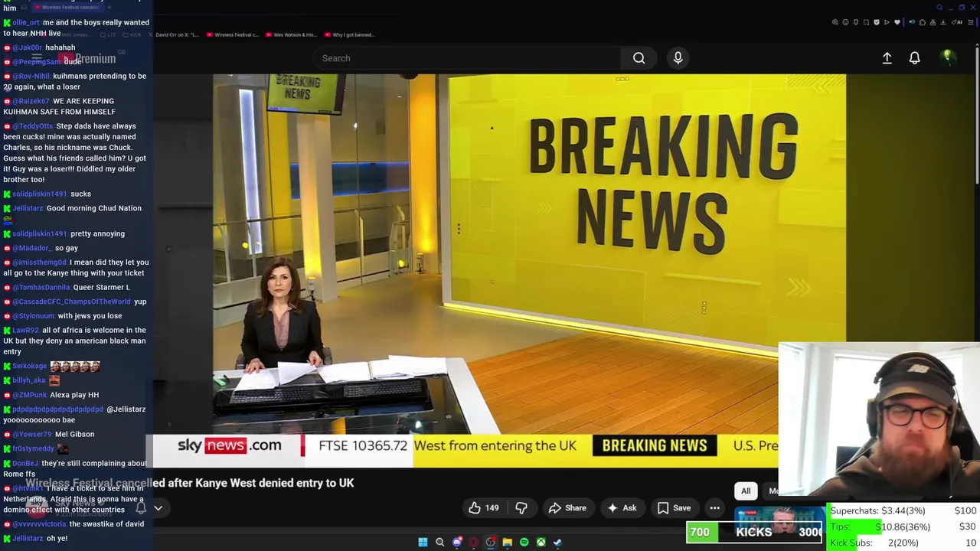Toggle channel notification bell beside subscribe
This screenshot has width=980, height=551.
(x=141, y=508)
